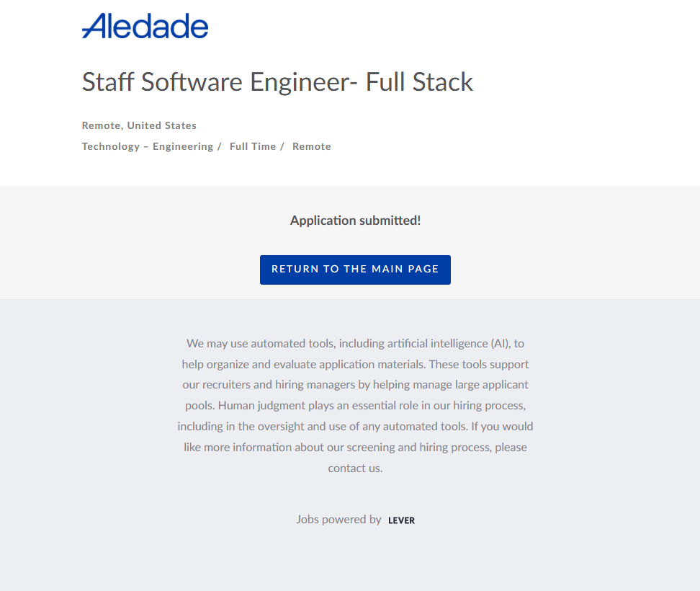The height and width of the screenshot is (591, 700).
Task: Click the "recruiters and hiring managers" phrase
Action: (x=296, y=385)
